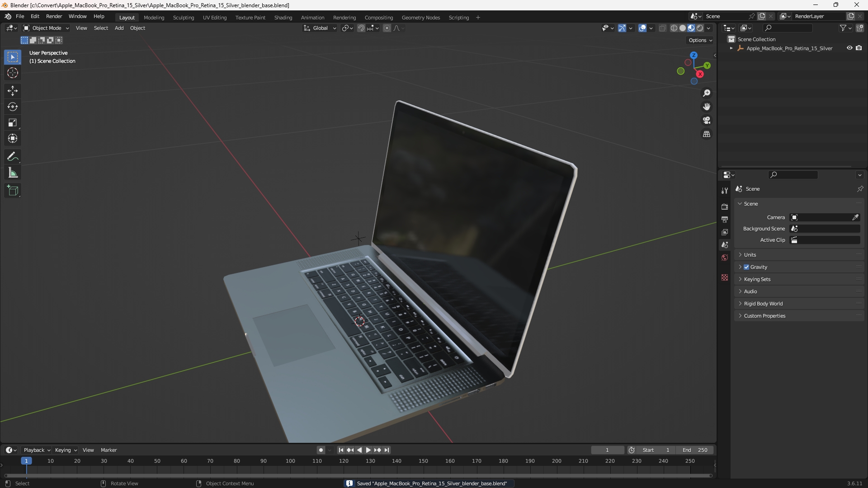Select the Add Cube tool

[13, 191]
